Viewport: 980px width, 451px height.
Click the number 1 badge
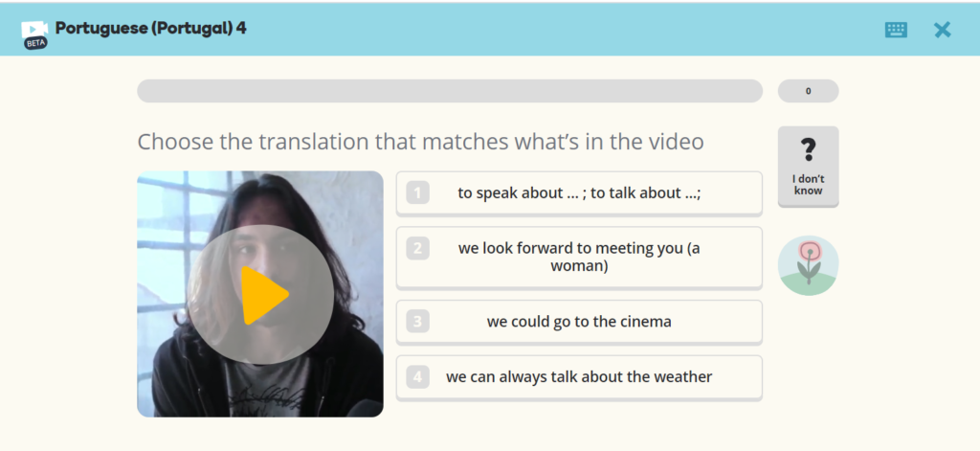[417, 192]
